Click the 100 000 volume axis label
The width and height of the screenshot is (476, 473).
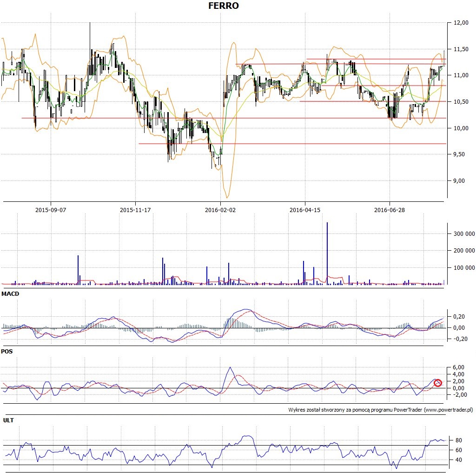click(x=464, y=267)
